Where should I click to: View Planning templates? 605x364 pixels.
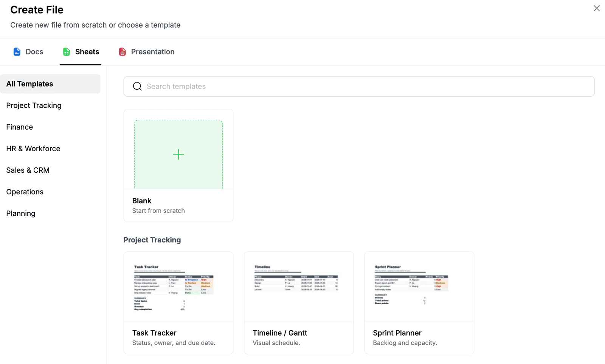(50, 213)
